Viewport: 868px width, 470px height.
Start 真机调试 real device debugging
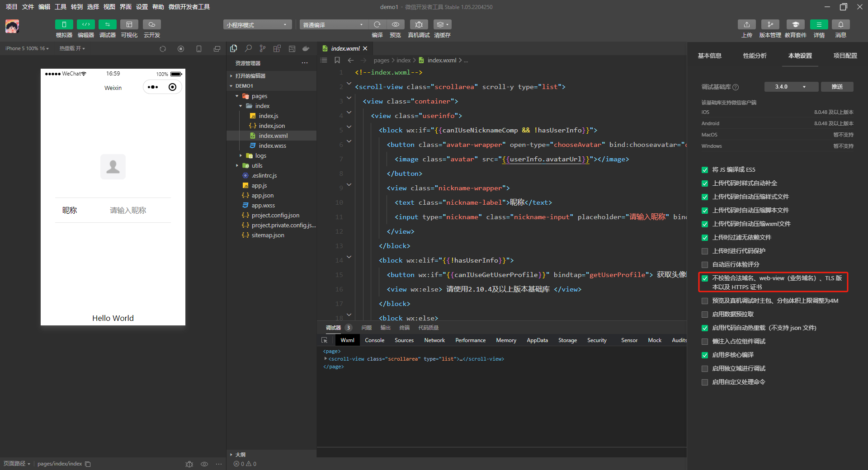click(x=419, y=24)
